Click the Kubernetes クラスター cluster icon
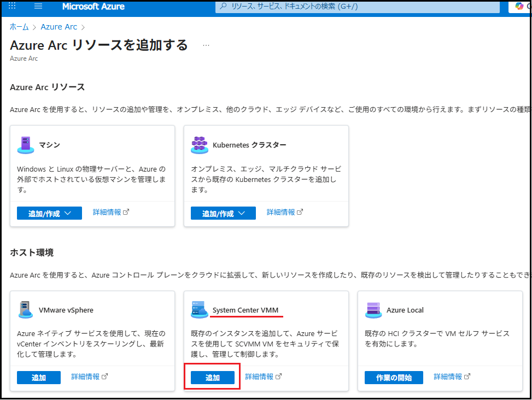The image size is (532, 400). click(x=199, y=145)
